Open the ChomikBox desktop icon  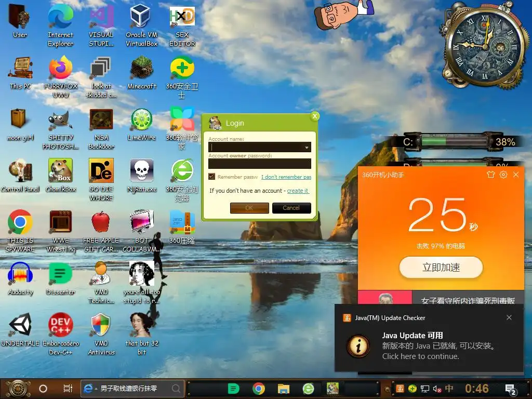61,176
